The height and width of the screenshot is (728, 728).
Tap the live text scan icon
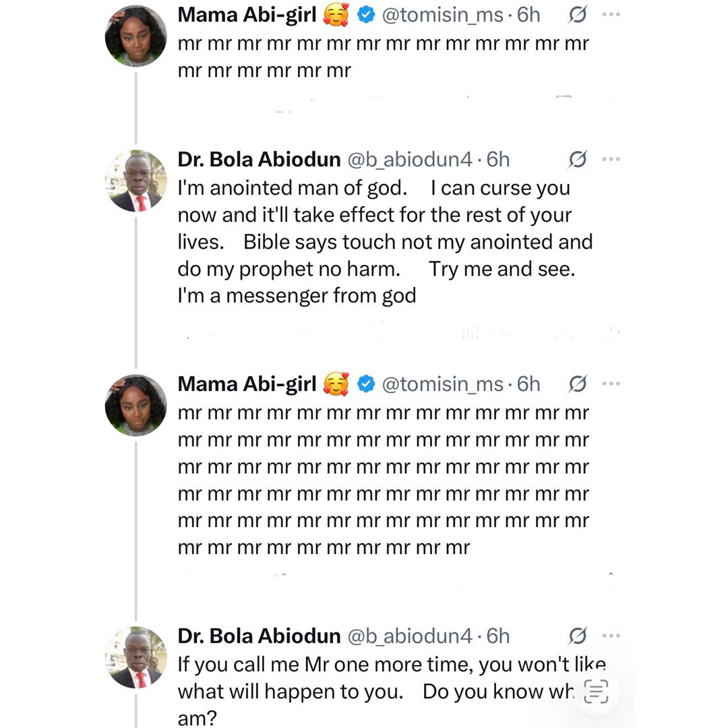click(x=596, y=692)
